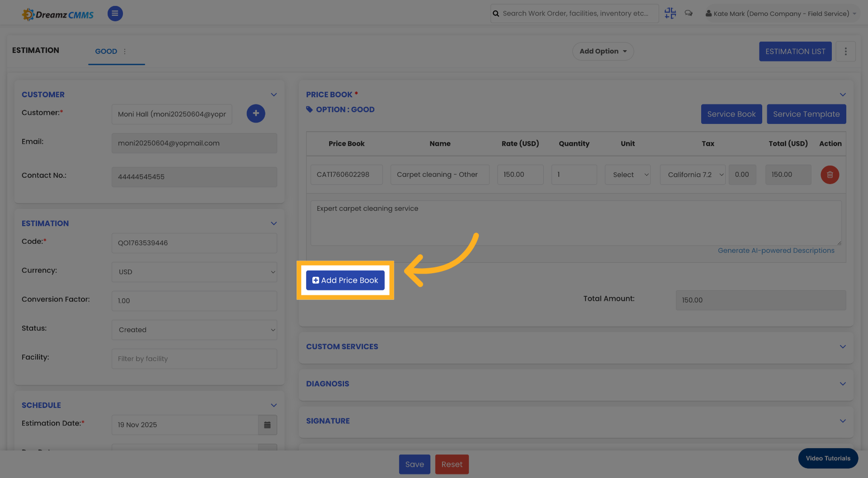
Task: Edit the Conversion Factor field
Action: pyautogui.click(x=194, y=301)
